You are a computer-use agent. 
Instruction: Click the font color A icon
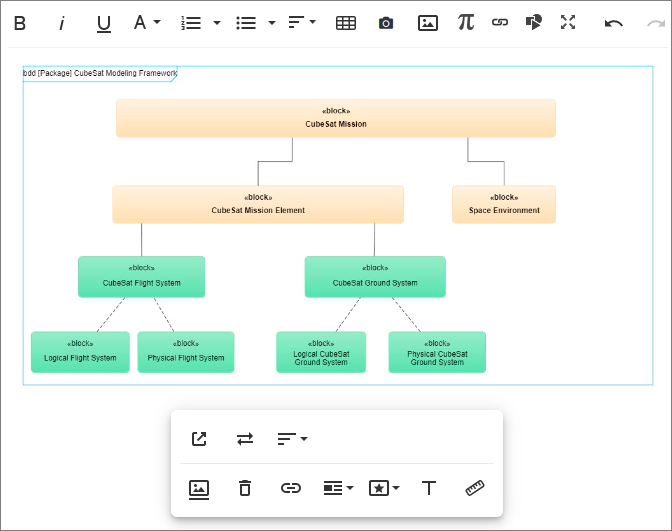point(140,22)
